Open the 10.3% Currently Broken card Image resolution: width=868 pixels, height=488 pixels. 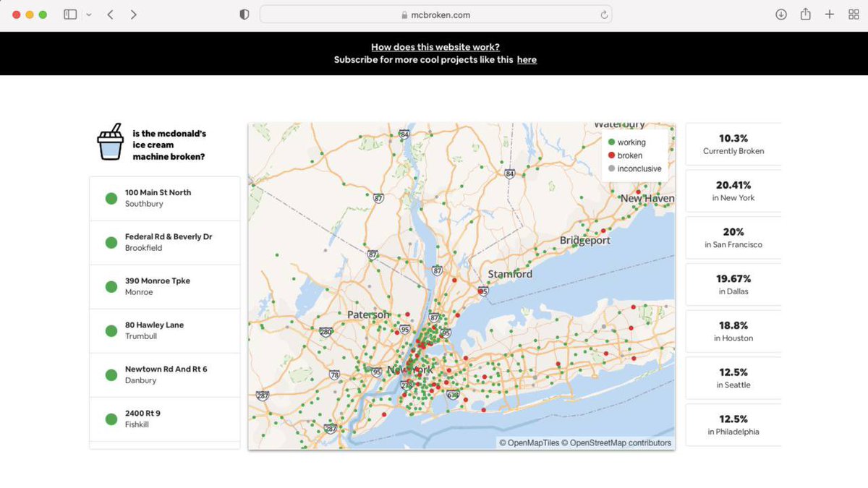point(733,144)
